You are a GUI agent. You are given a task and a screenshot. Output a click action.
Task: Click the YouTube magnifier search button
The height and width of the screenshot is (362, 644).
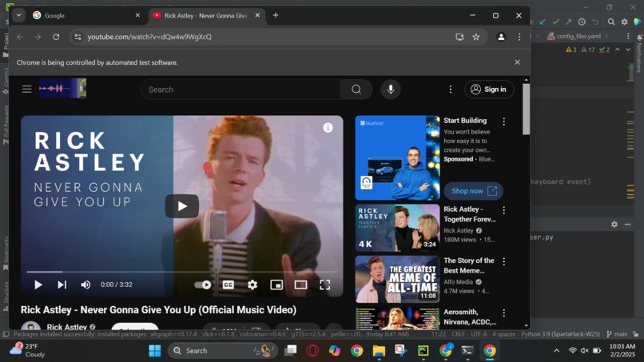[x=356, y=90]
